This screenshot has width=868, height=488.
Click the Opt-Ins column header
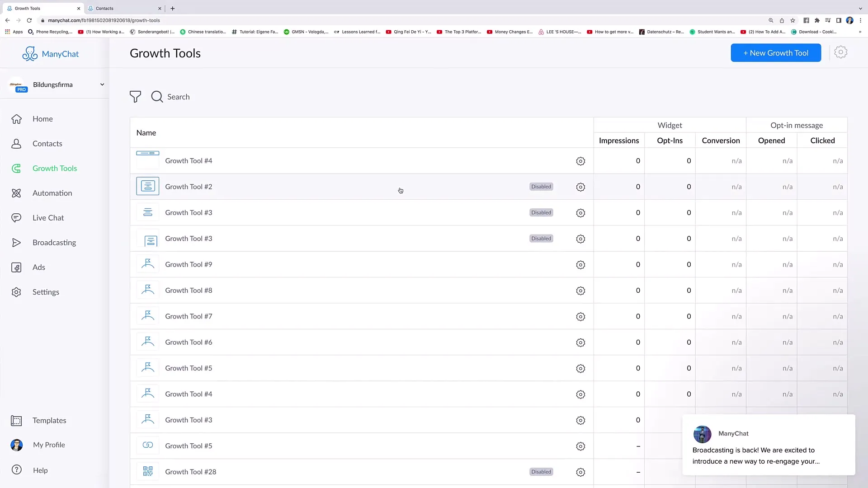(x=670, y=141)
